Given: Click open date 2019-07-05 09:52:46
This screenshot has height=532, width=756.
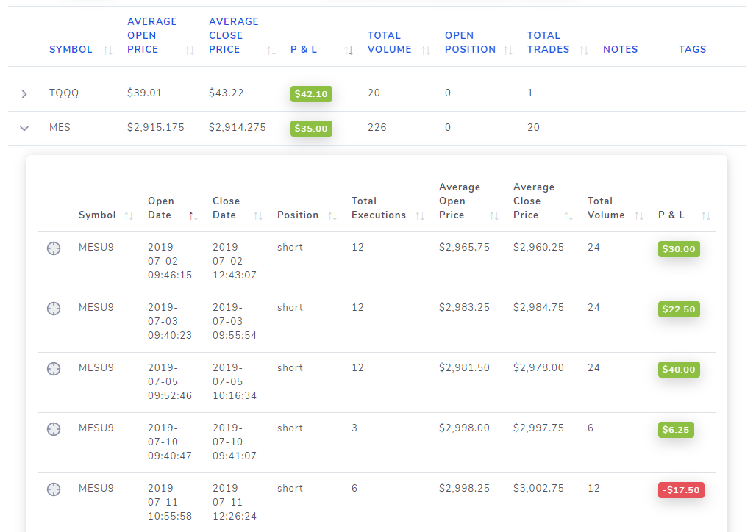Looking at the screenshot, I should [170, 381].
